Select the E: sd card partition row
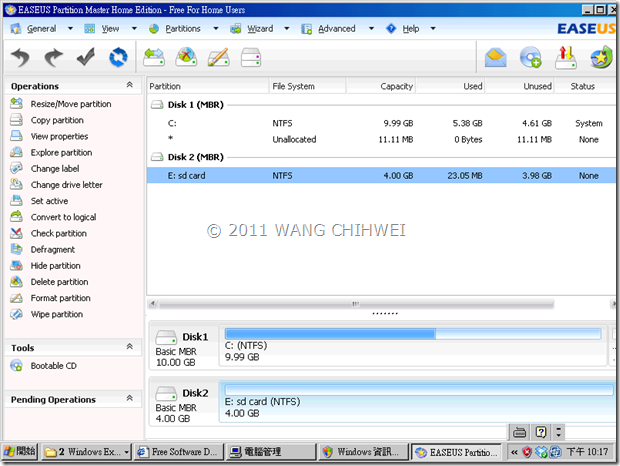Image resolution: width=620 pixels, height=466 pixels. [381, 175]
